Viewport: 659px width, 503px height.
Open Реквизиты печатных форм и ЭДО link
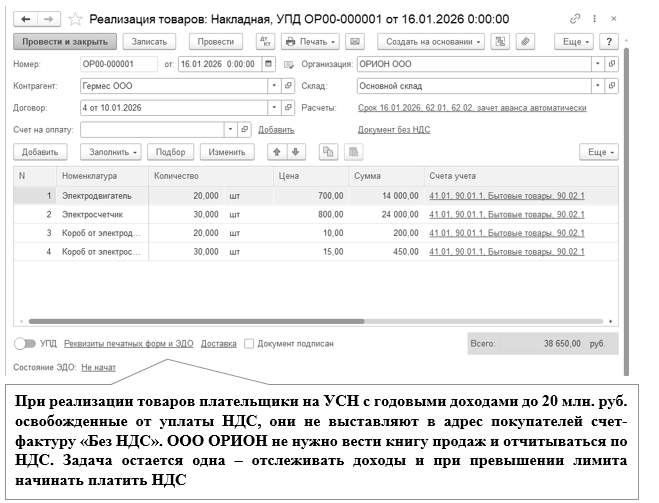[x=129, y=344]
